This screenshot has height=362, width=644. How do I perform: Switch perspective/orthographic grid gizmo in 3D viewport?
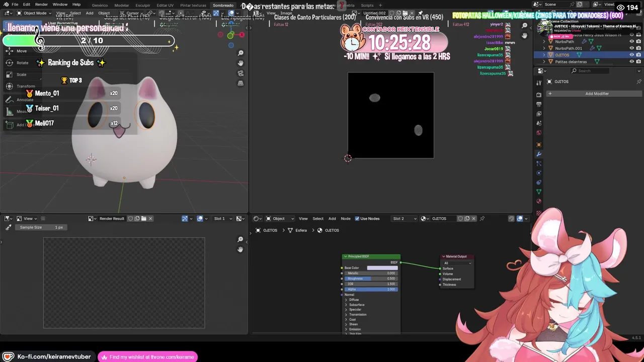pyautogui.click(x=240, y=83)
